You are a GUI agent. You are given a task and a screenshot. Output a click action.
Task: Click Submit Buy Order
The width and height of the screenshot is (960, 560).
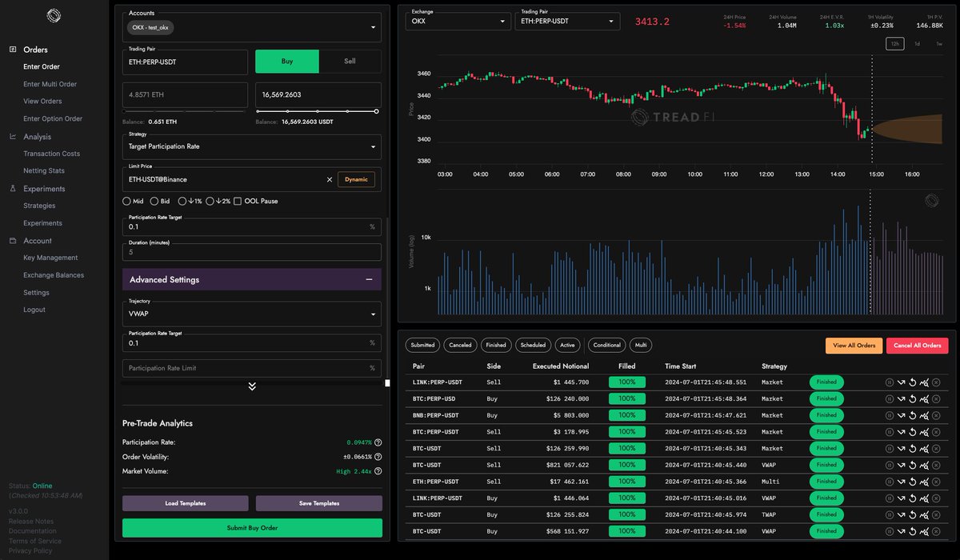point(252,528)
